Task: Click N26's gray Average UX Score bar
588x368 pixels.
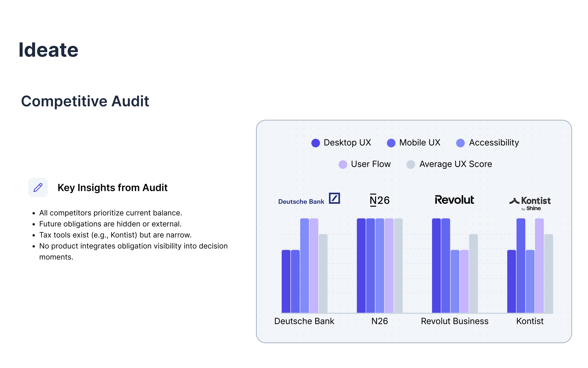Action: [398, 266]
